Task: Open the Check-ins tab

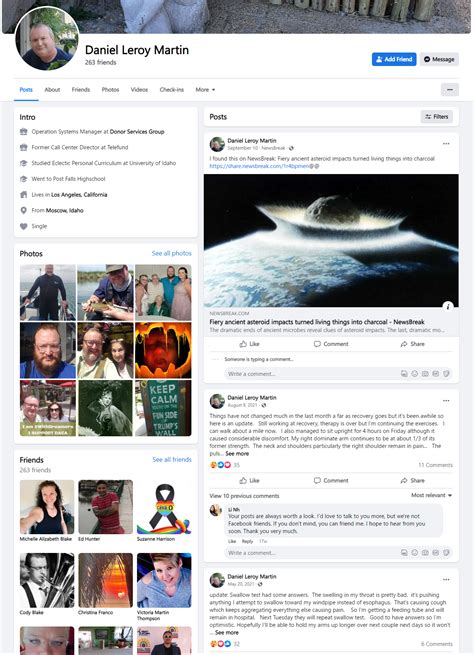Action: 172,89
